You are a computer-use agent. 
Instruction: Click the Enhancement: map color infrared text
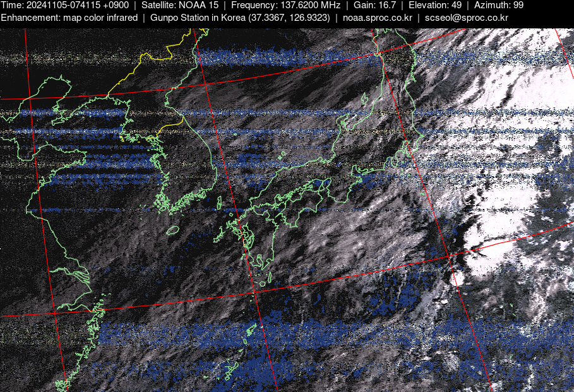click(69, 18)
